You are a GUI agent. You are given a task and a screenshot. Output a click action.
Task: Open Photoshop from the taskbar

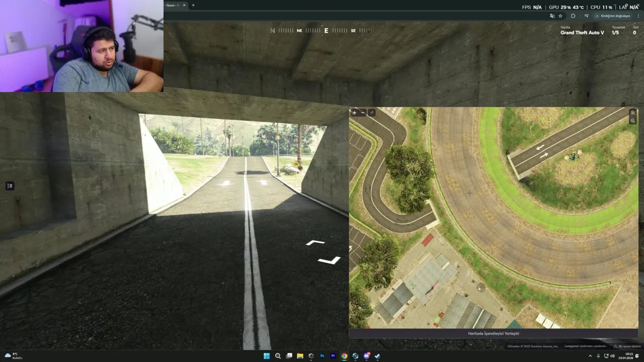(x=322, y=356)
